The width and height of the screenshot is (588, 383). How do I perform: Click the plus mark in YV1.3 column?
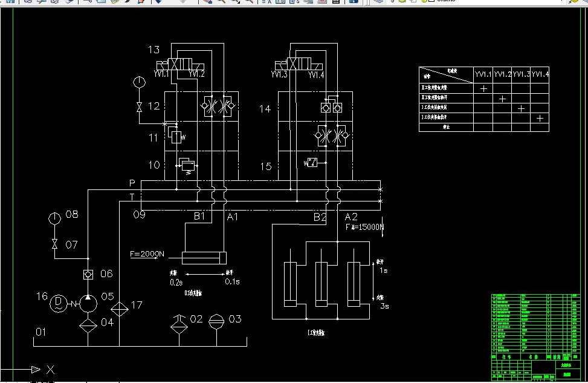(522, 108)
